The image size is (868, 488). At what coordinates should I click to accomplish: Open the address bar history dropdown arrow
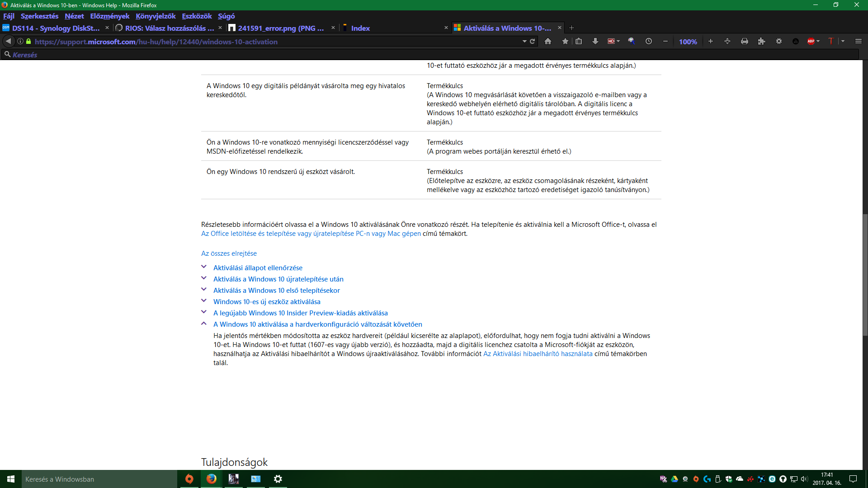click(524, 41)
